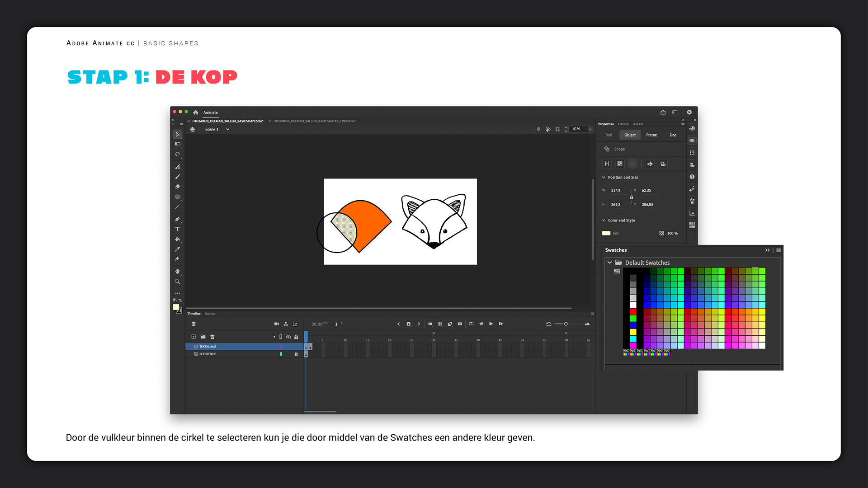
Task: Click the Text tool
Action: click(177, 229)
